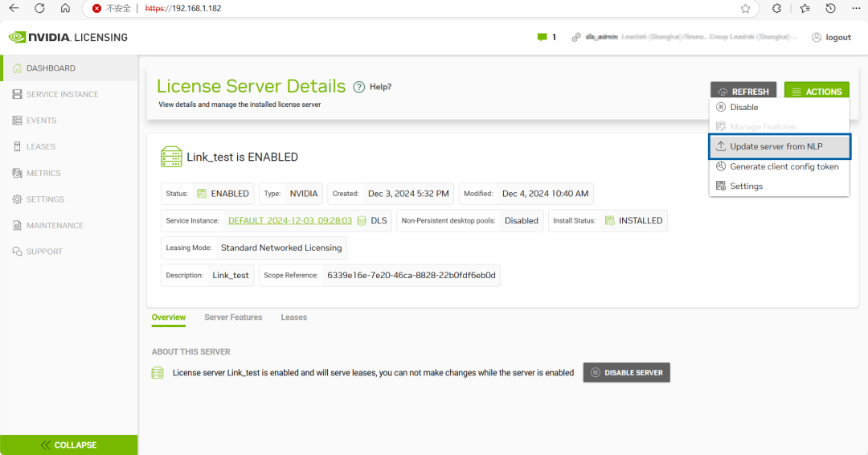Click the DLS database icon

click(362, 220)
